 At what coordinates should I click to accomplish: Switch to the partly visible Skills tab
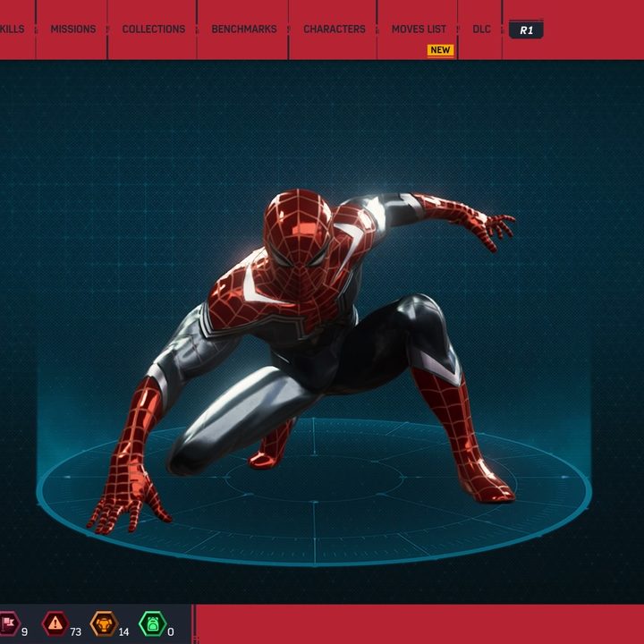(x=12, y=30)
